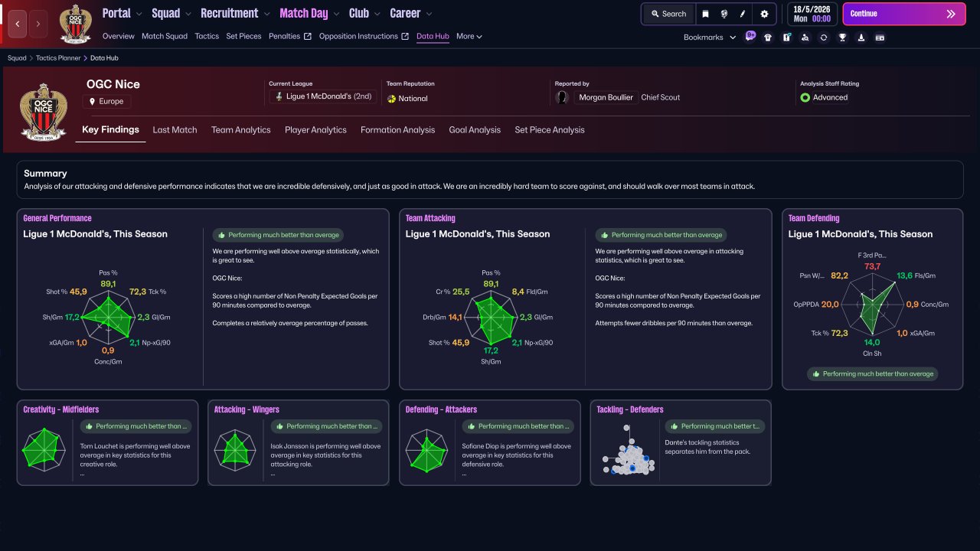The image size is (980, 551).
Task: Open the Squad top menu
Action: (x=171, y=13)
